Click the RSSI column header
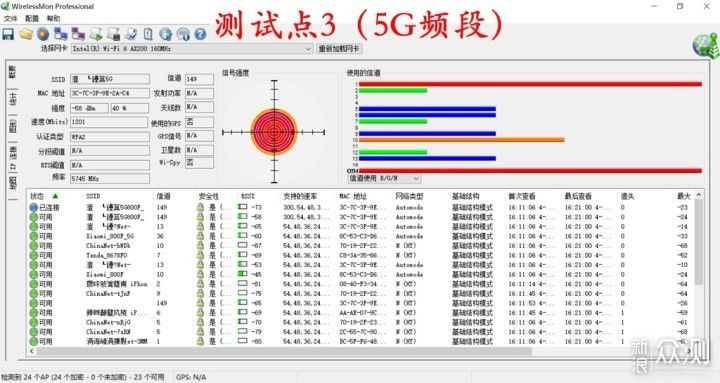This screenshot has width=720, height=383. pos(248,196)
